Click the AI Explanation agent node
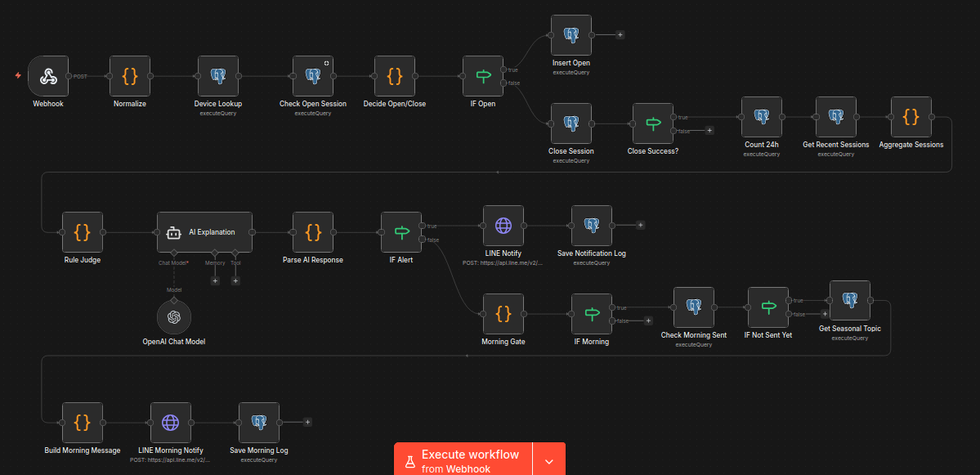The image size is (980, 475). click(204, 232)
